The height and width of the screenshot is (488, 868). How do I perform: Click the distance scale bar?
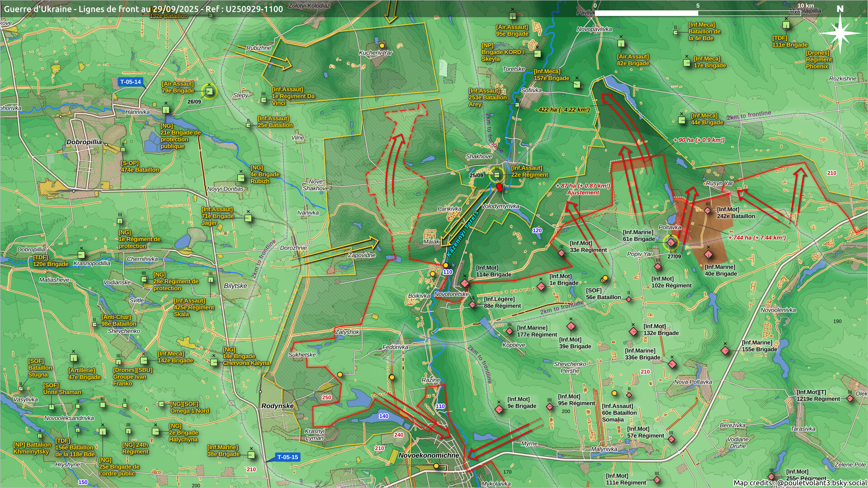tap(698, 13)
